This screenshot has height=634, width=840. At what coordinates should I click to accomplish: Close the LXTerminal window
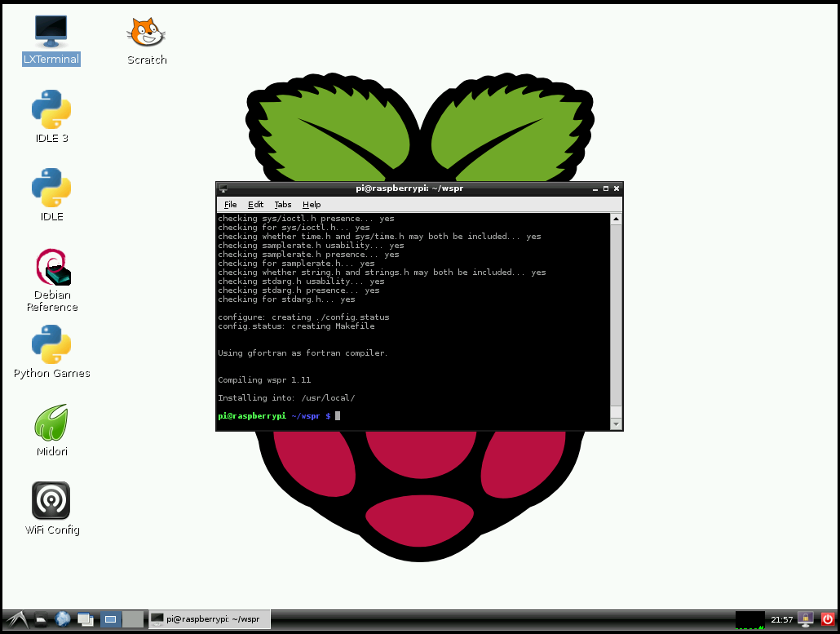617,188
